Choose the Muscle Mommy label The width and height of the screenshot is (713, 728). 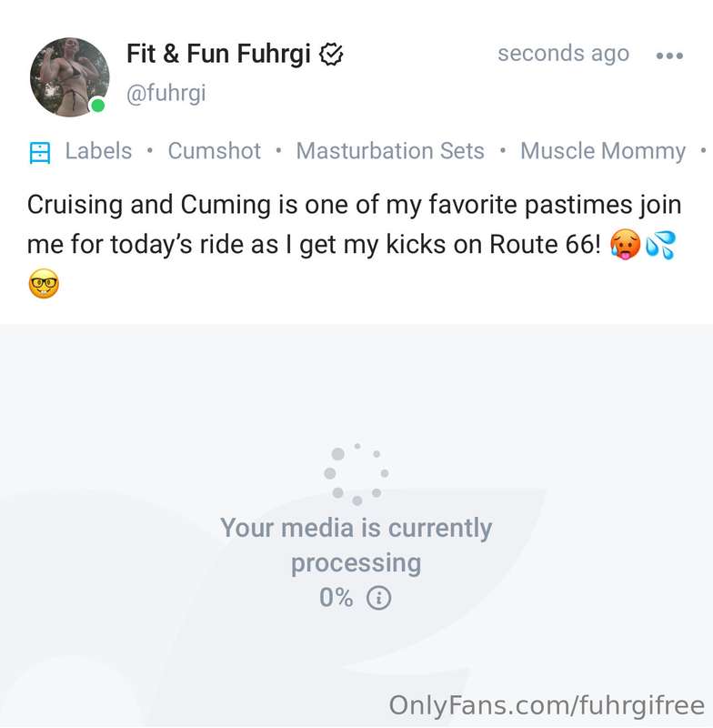pyautogui.click(x=602, y=151)
